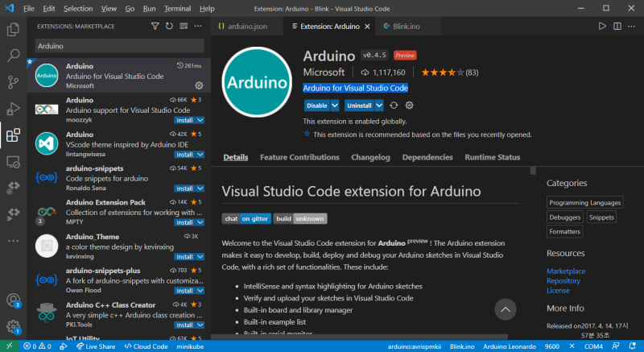The width and height of the screenshot is (644, 352).
Task: Open Install dropdown for Arduino C++ Class Creator
Action: click(x=200, y=325)
